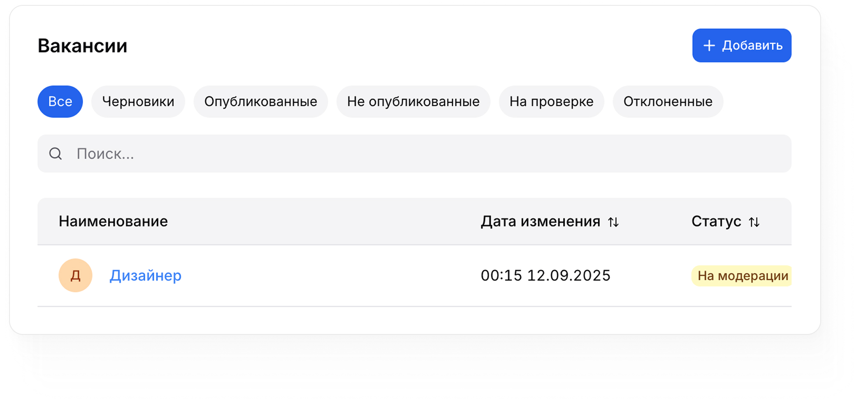868x413 pixels.
Task: Click the orange Д avatar icon
Action: coord(75,275)
